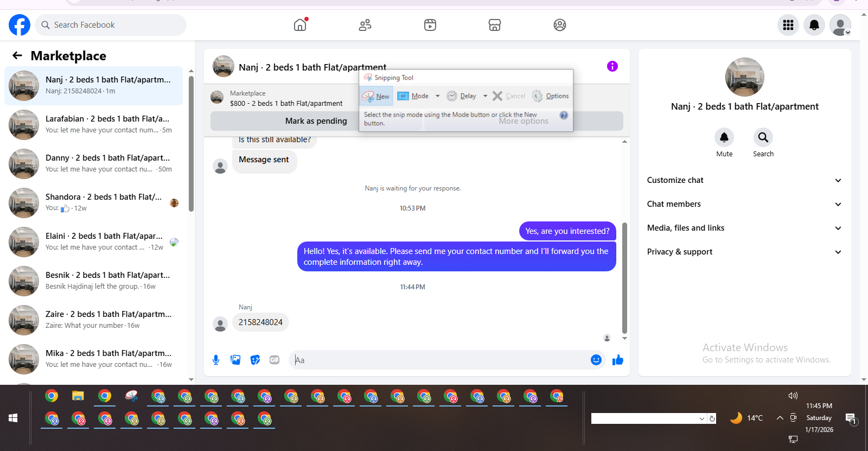
Task: Click Delay in Snipping Tool
Action: click(462, 96)
